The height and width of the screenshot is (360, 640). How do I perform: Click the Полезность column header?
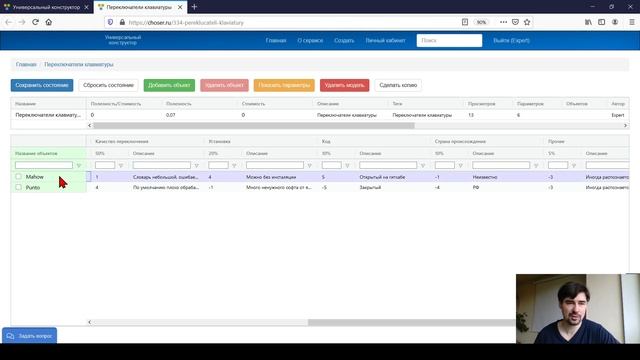click(178, 104)
